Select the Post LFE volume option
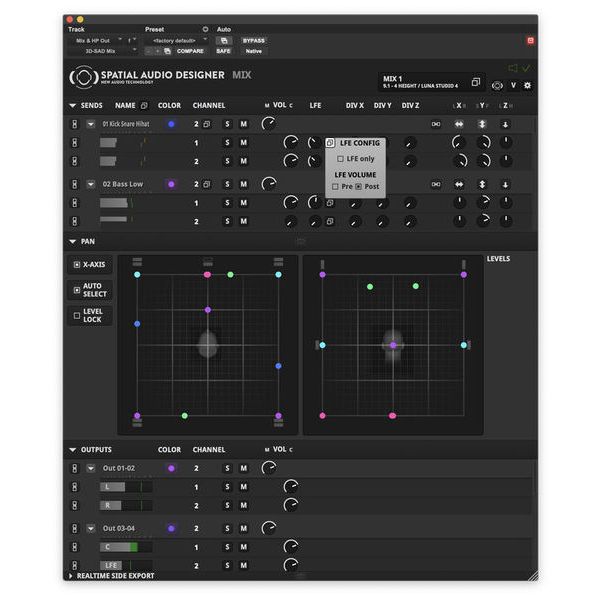This screenshot has height=600, width=600. coord(358,186)
